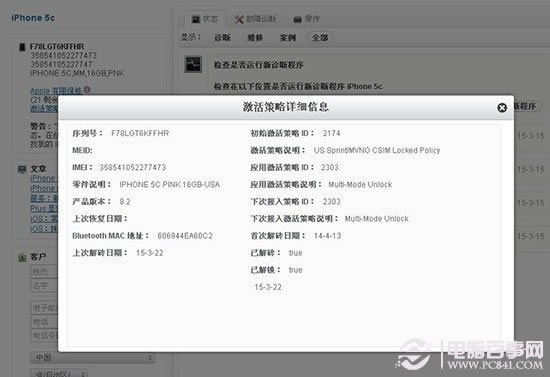Image resolution: width=550 pixels, height=377 pixels.
Task: Click the phone device icon beside the serial number
Action: tap(22, 47)
